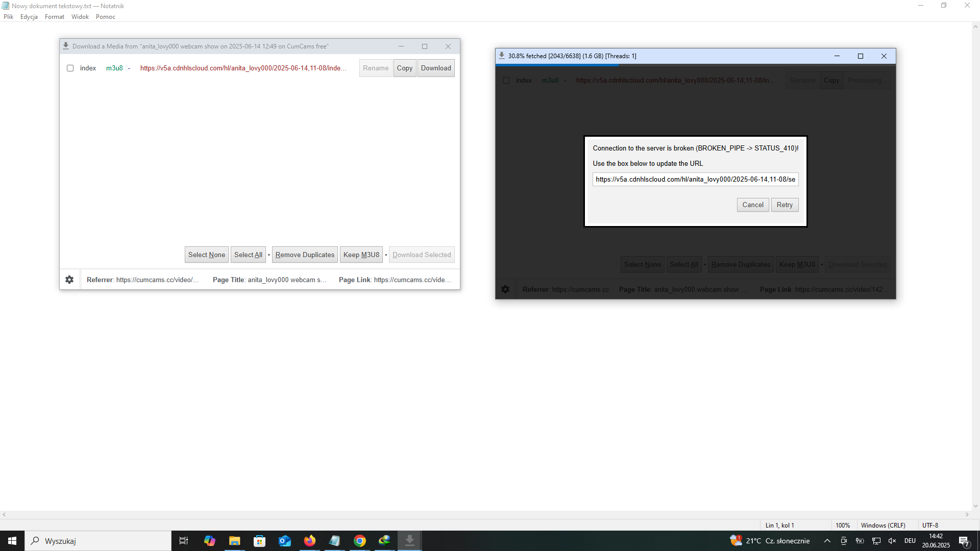Open the Plik menu
This screenshot has width=980, height=551.
point(9,17)
